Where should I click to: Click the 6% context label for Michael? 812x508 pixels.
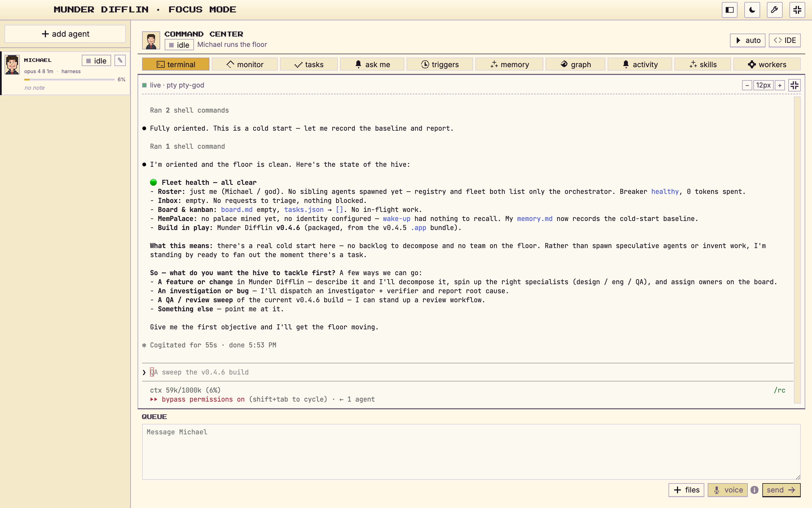pyautogui.click(x=122, y=80)
